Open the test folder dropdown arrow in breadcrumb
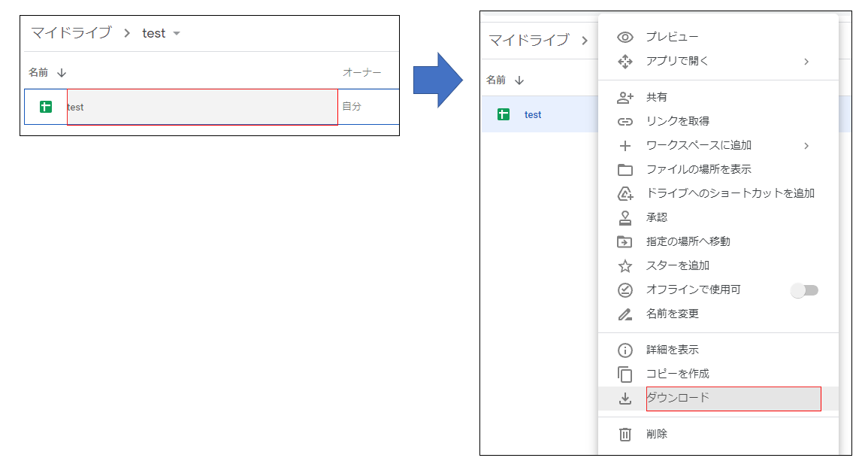Viewport: 868px width, 473px height. tap(177, 33)
